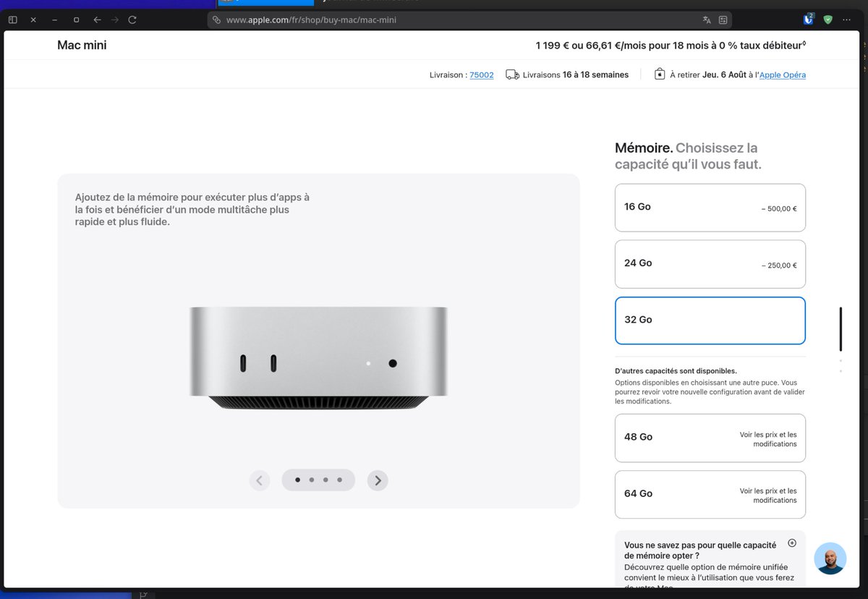
Task: Click the delivery truck icon
Action: point(512,75)
